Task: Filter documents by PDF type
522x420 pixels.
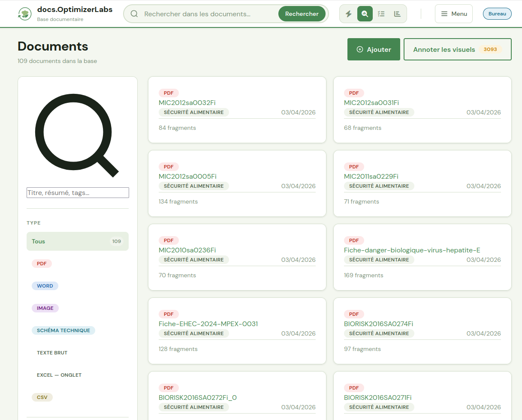Action: pos(42,264)
